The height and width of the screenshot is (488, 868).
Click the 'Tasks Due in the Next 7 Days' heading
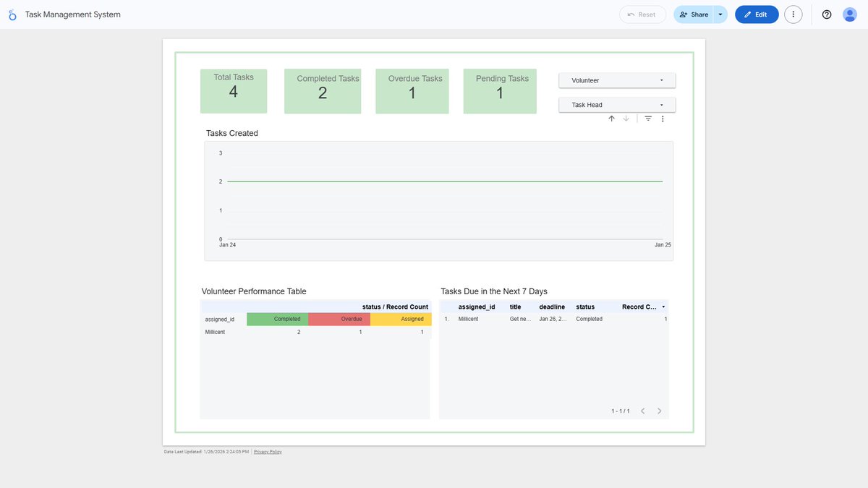click(494, 291)
